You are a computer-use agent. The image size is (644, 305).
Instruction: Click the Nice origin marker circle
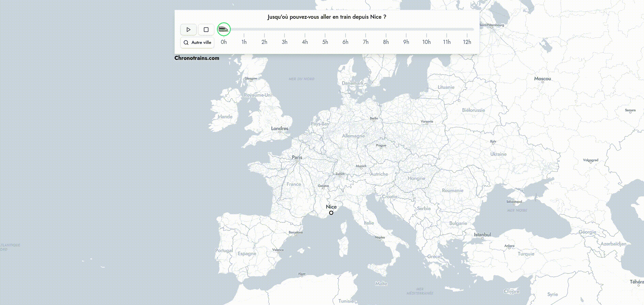331,213
